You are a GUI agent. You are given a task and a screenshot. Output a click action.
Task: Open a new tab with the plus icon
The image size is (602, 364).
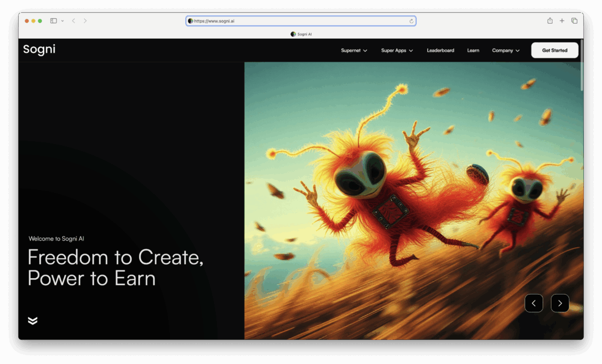(x=561, y=21)
